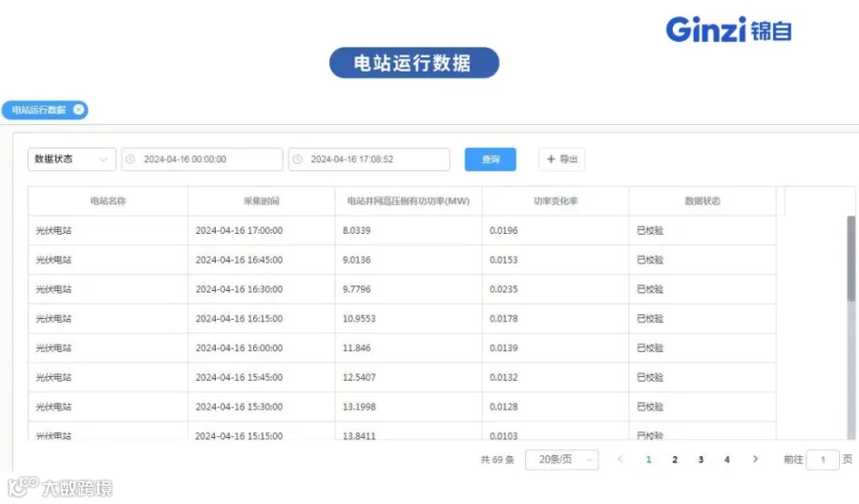Go to page 2

[675, 460]
